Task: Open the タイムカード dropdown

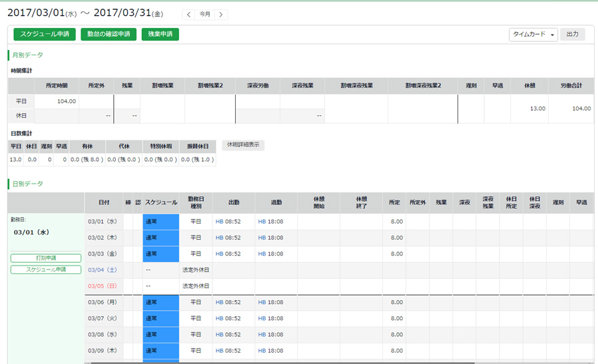Action: click(x=533, y=35)
